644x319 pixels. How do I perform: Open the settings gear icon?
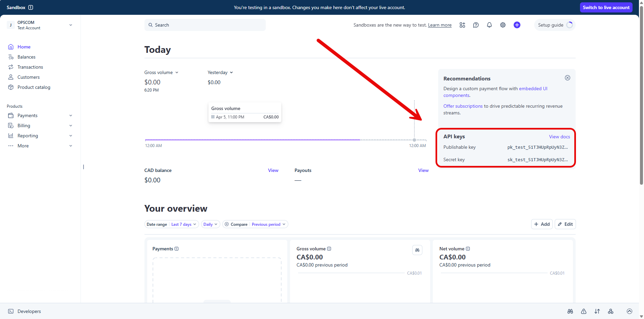pyautogui.click(x=503, y=25)
